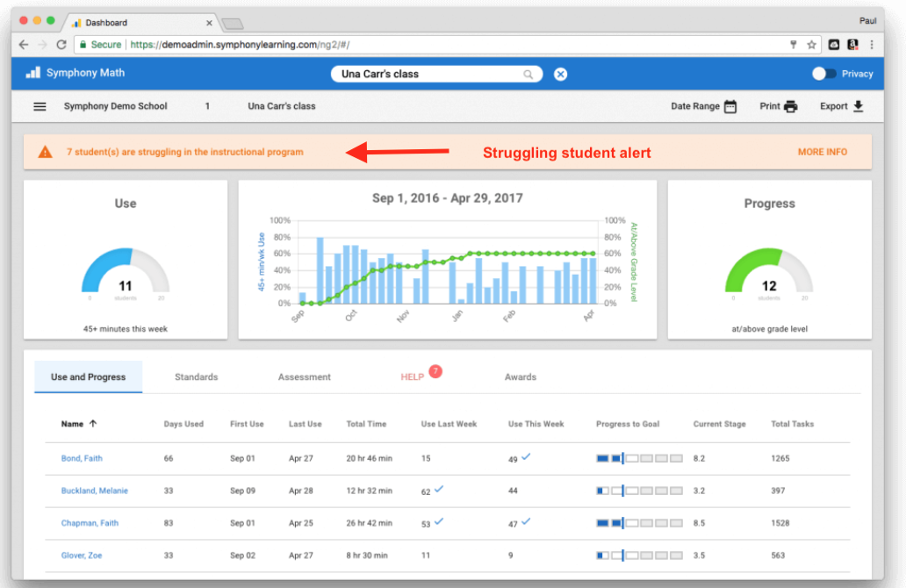Click the Export download icon
The image size is (906, 588).
[x=858, y=106]
